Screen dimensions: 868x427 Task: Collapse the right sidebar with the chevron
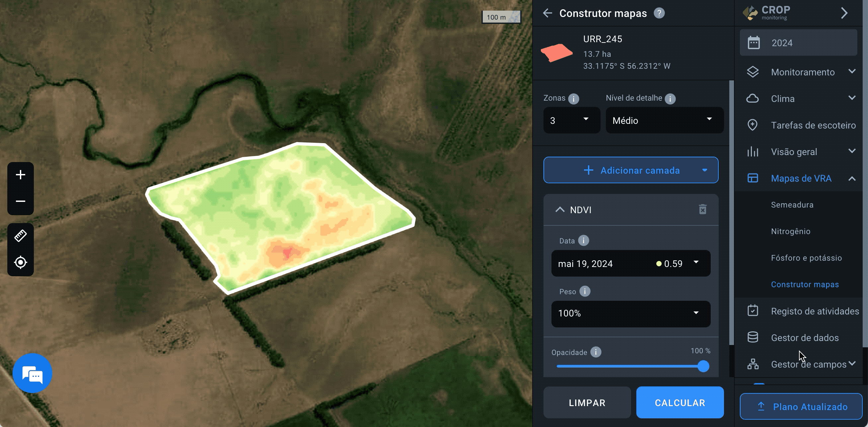tap(844, 13)
